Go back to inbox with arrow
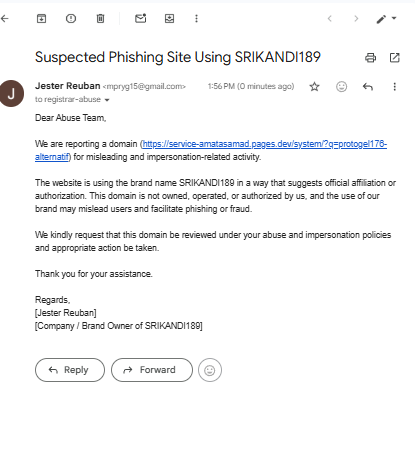Screen dimensions: 415x457 5,19
